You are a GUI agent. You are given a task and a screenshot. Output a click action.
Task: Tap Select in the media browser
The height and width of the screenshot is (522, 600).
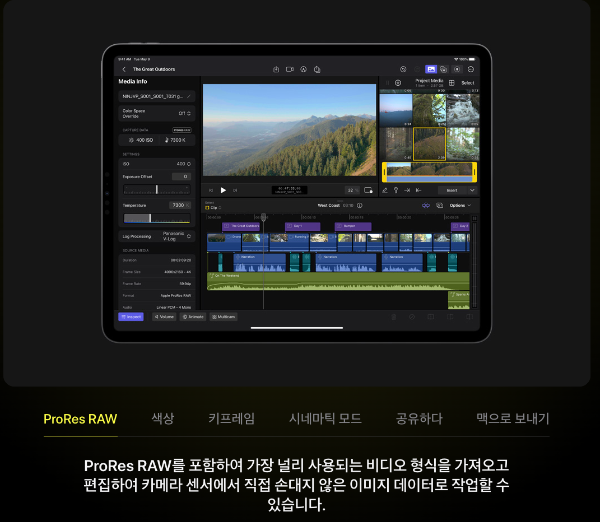pos(468,83)
